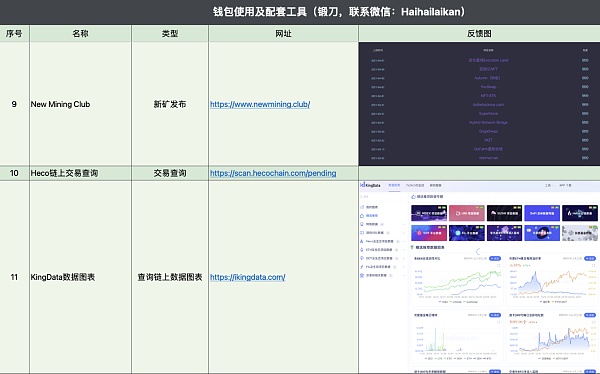600x374 pixels.
Task: Click the Heco sidebar item icon in KingData
Action: (362, 241)
